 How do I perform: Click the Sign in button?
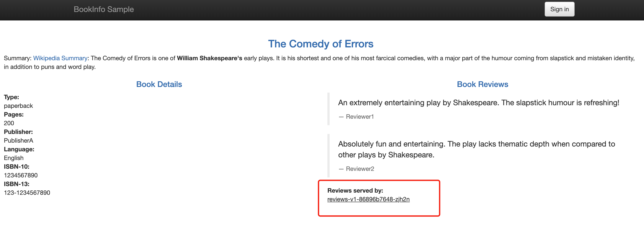pyautogui.click(x=559, y=9)
